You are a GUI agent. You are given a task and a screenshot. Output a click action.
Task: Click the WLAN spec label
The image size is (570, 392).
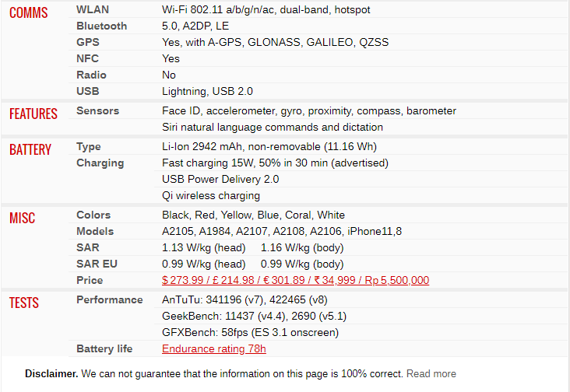(x=93, y=10)
